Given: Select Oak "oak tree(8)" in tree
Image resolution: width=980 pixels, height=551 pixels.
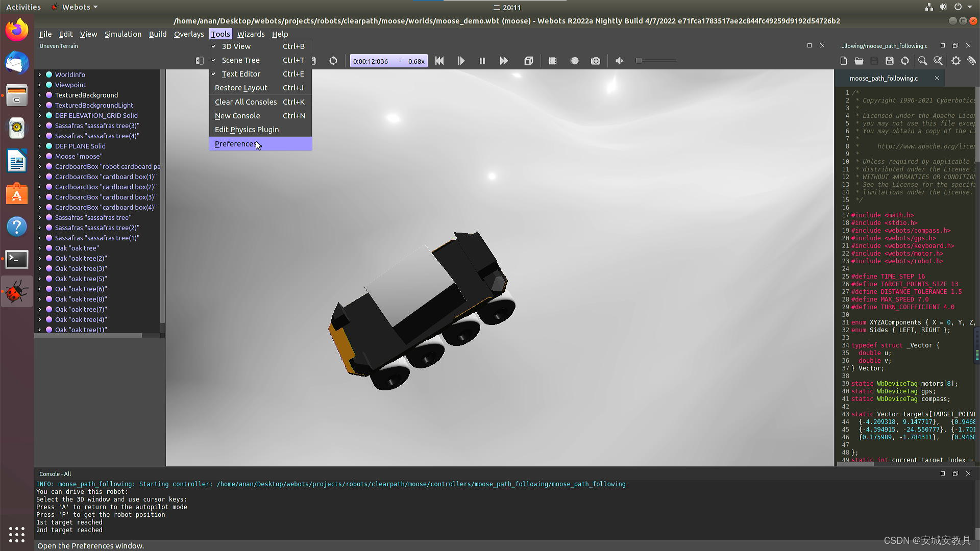Looking at the screenshot, I should pos(81,299).
